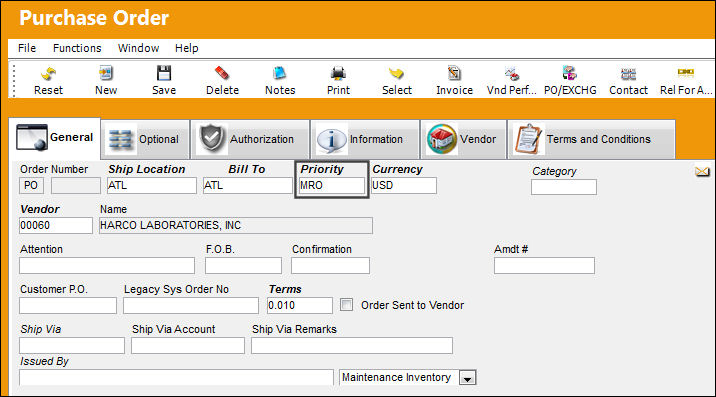Click the Vendor code field 00060

coord(56,225)
